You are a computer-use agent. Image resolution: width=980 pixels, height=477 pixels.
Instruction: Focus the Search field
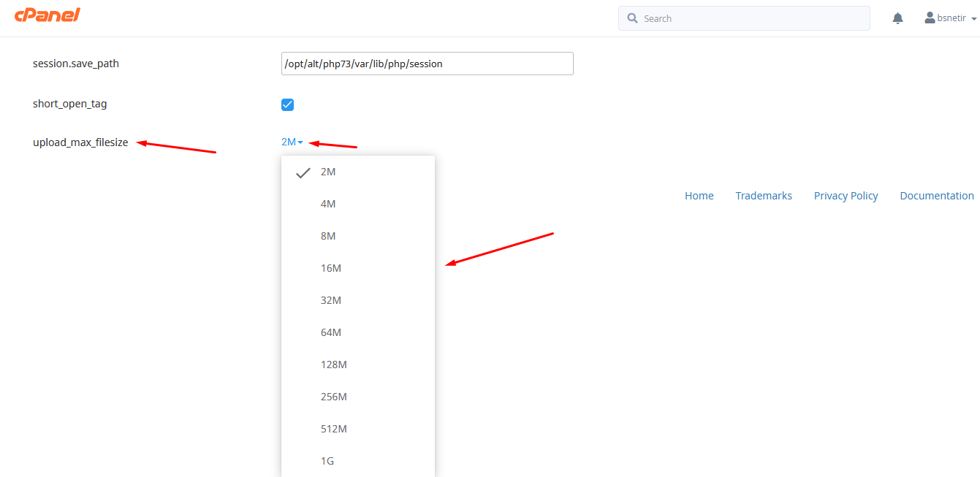(744, 18)
